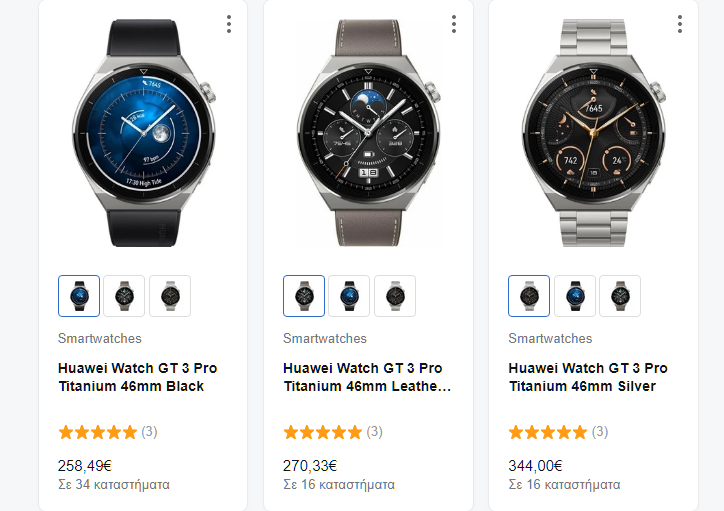Screen dimensions: 724x511
Task: Open star ratings for the Black watch
Action: [108, 432]
